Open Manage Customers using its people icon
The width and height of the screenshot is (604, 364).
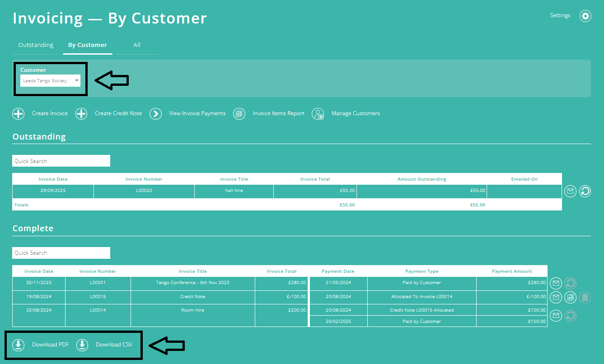318,114
